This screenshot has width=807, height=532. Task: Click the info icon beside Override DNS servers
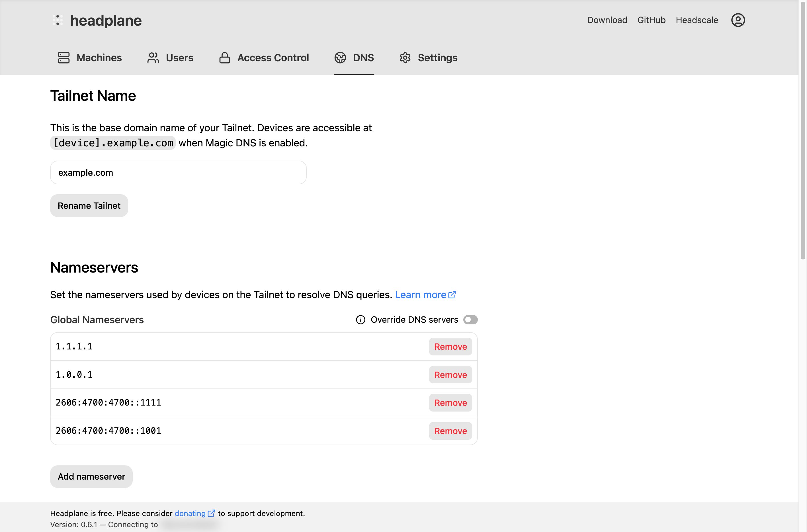360,320
